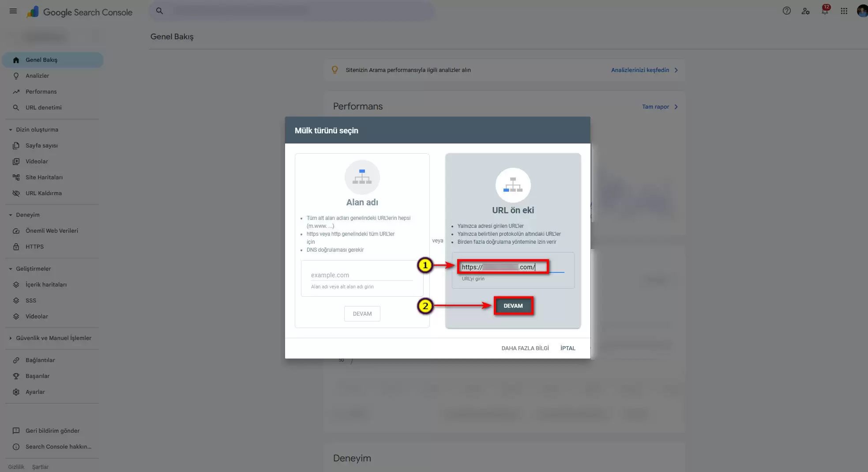Click İPTAL to cancel the dialog
The image size is (868, 472).
point(568,348)
